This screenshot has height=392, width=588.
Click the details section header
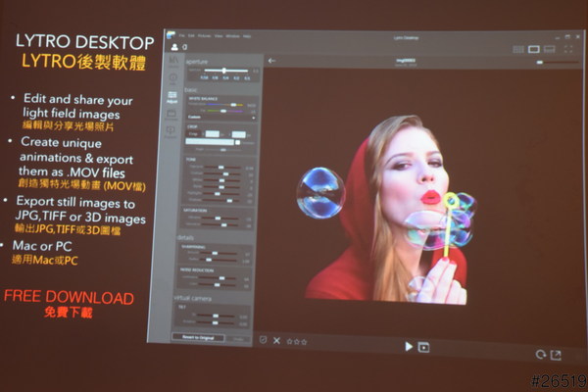pos(185,237)
